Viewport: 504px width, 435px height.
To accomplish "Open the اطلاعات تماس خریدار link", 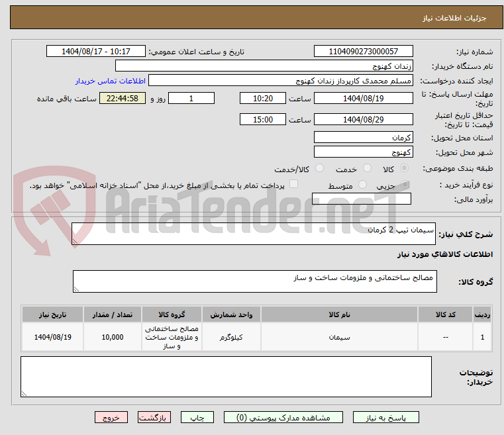I will tap(110, 81).
